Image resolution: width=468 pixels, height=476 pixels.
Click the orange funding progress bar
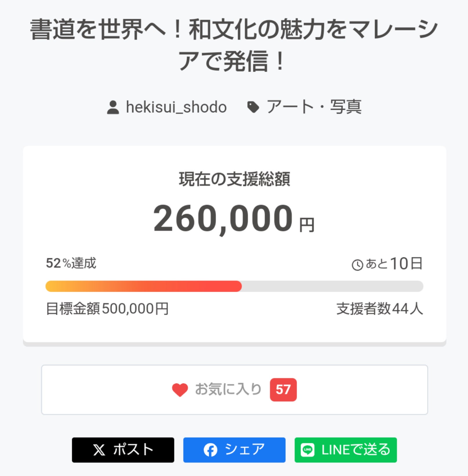pyautogui.click(x=144, y=286)
